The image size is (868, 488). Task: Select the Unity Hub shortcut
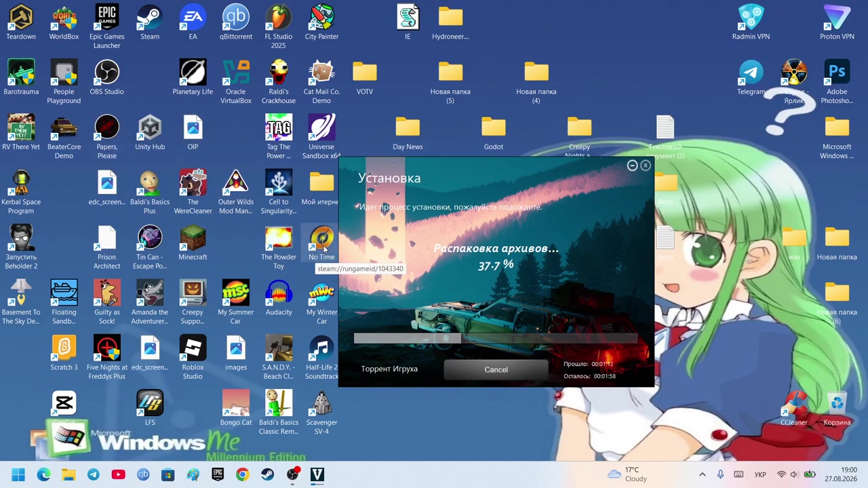[x=150, y=133]
